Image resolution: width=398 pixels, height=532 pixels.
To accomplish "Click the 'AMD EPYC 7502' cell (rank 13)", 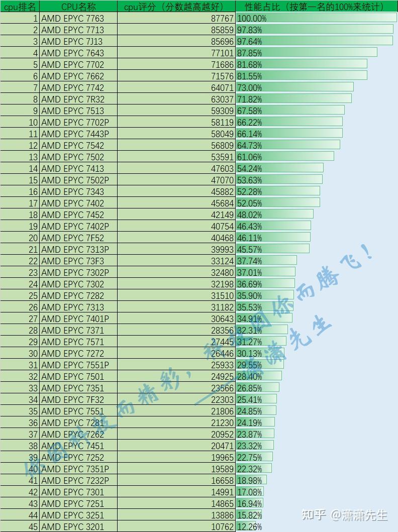I will click(78, 156).
